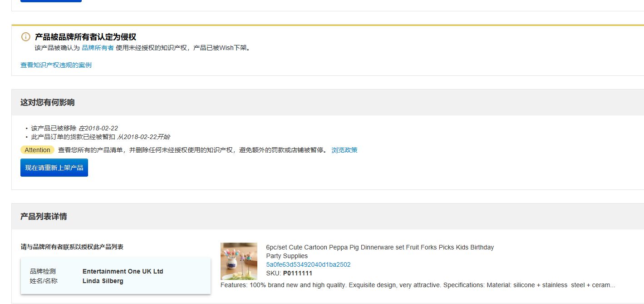Viewport: 644px width, 304px height.
Task: Select the heading 产品被品牌所有者认定为侵权
Action: coord(85,37)
